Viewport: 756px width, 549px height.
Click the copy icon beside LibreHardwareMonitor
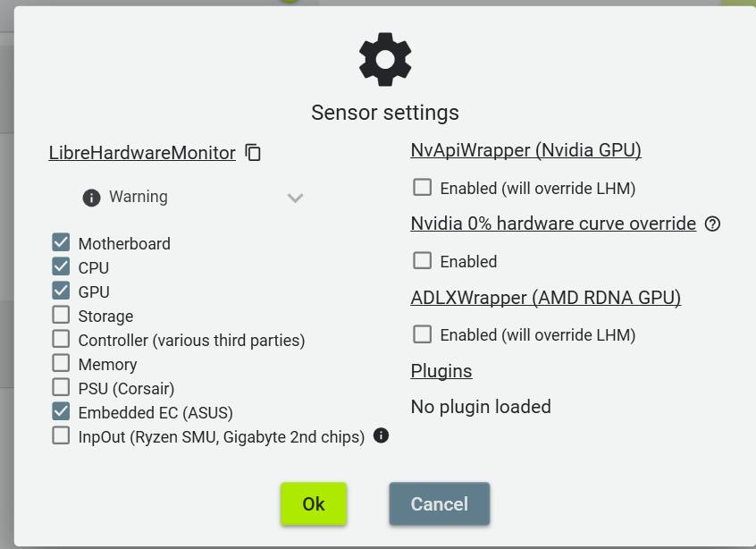[x=254, y=153]
